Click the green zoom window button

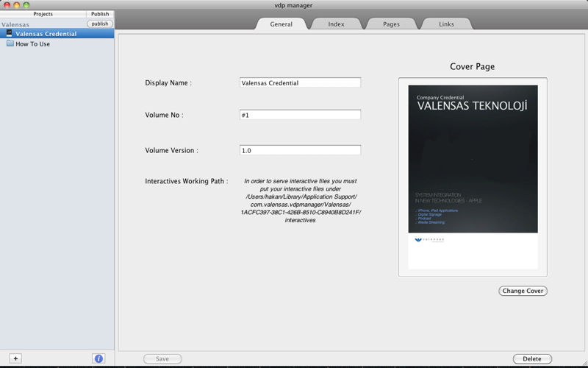pos(26,5)
